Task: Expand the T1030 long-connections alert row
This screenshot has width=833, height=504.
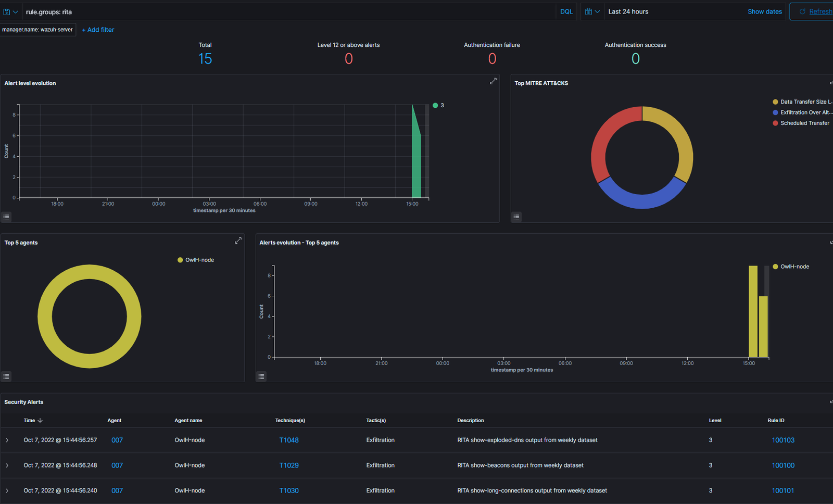Action: tap(7, 490)
